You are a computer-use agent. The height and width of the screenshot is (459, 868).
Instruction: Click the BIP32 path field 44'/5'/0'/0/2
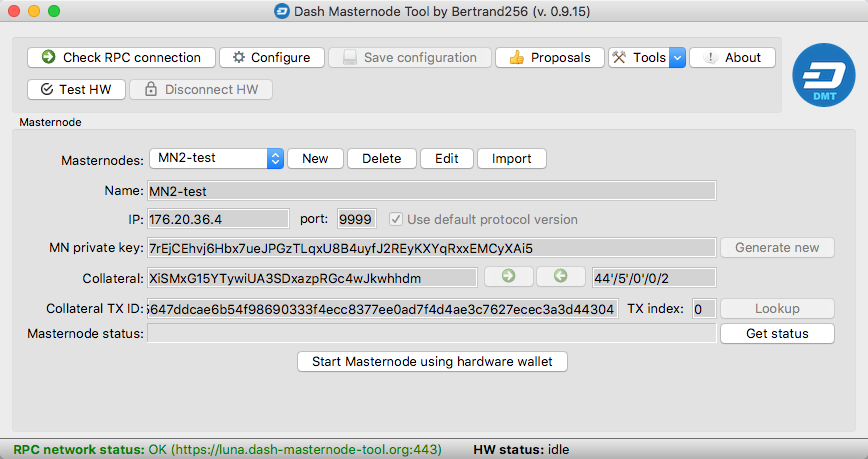[654, 278]
